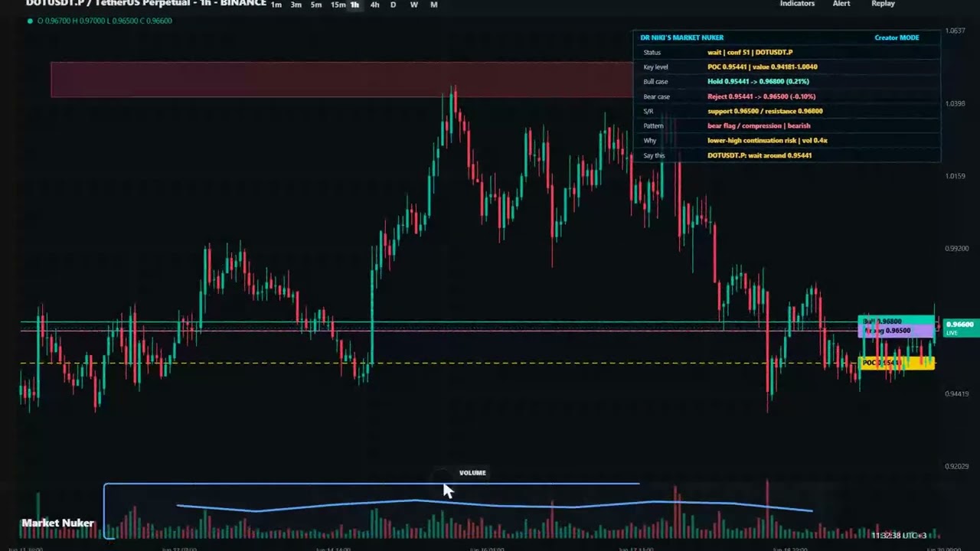Click the S/R support 0.96500 value

point(765,111)
